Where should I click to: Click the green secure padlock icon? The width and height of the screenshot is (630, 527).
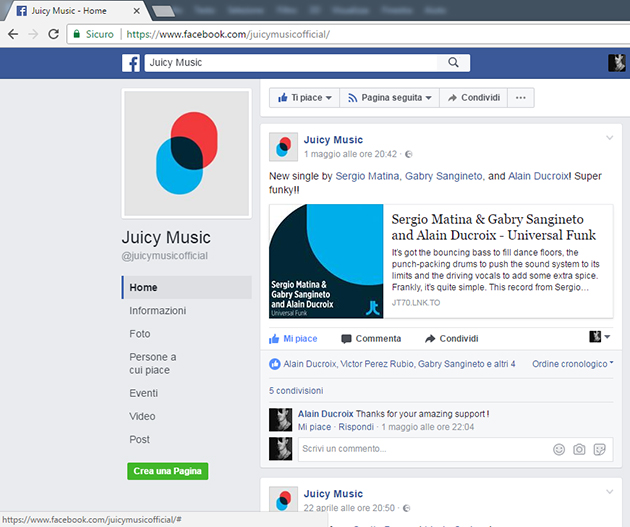click(76, 34)
